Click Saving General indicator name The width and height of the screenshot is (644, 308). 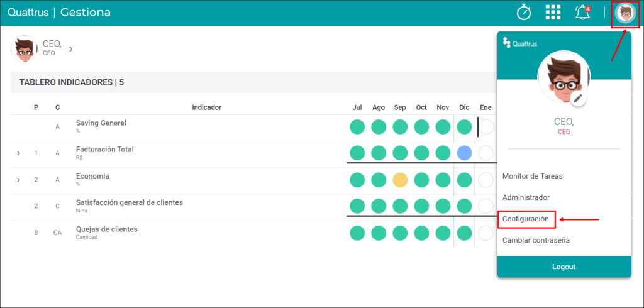pyautogui.click(x=101, y=123)
